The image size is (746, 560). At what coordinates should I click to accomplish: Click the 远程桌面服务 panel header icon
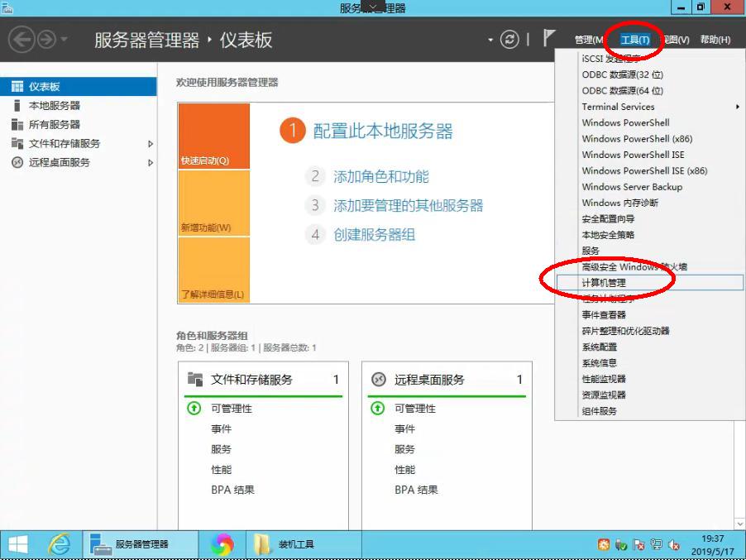click(380, 379)
